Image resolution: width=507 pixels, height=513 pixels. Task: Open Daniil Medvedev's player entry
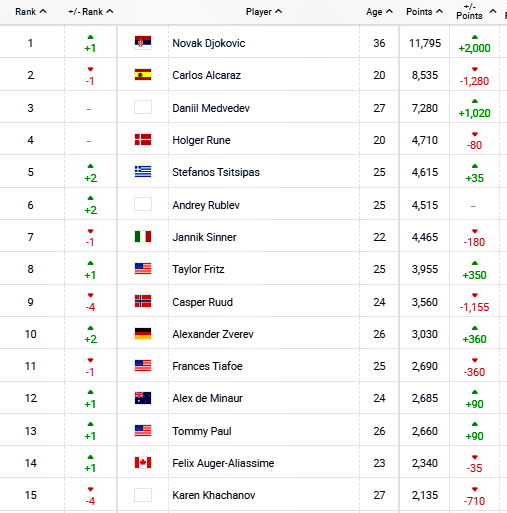pyautogui.click(x=211, y=108)
